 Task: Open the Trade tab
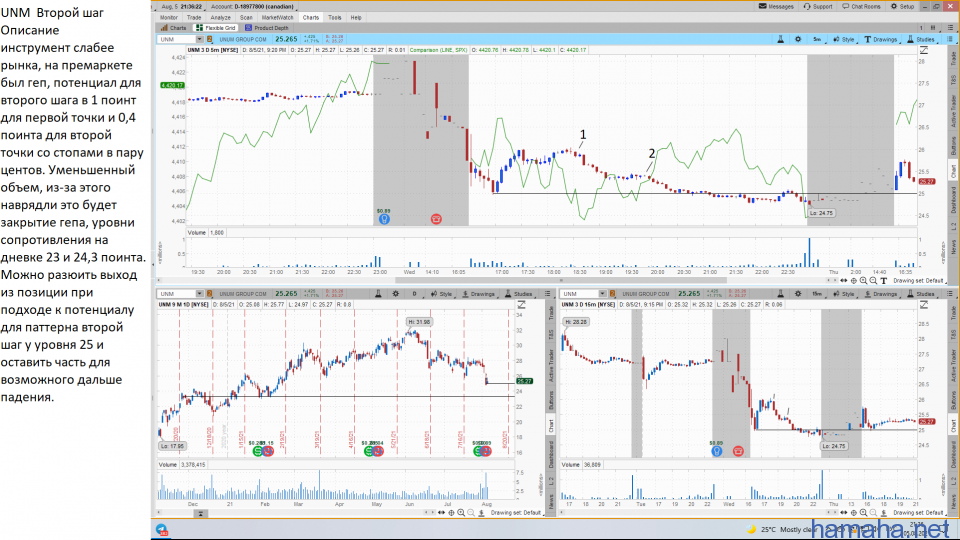click(193, 18)
